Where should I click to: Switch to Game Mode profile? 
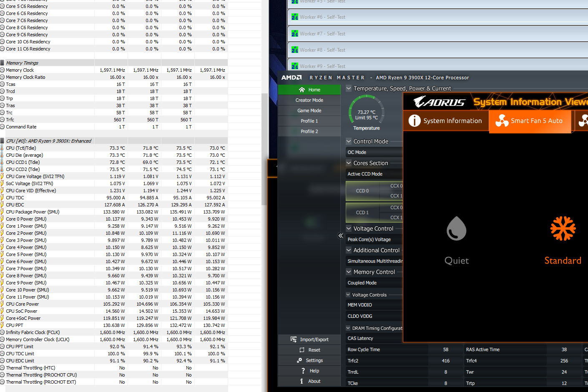click(x=309, y=111)
